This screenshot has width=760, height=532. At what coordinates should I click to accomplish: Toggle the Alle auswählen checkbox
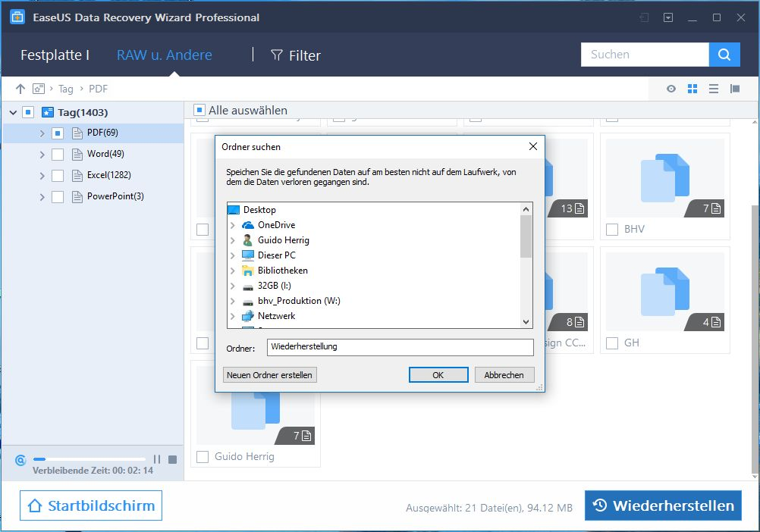(x=199, y=110)
